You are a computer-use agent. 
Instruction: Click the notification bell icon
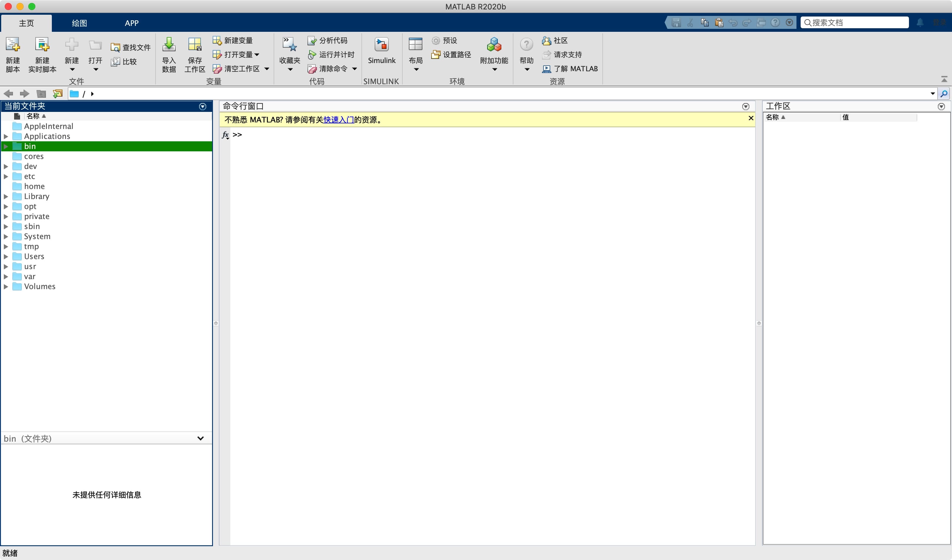(920, 23)
